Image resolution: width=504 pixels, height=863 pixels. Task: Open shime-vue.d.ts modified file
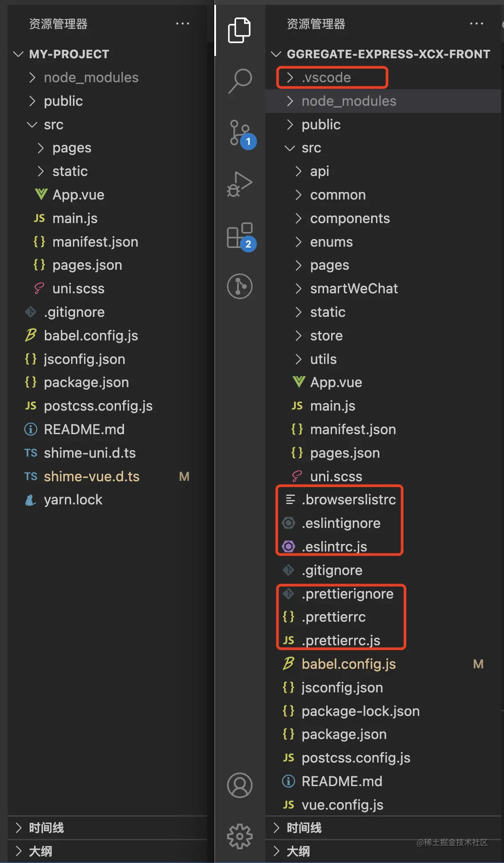point(92,476)
